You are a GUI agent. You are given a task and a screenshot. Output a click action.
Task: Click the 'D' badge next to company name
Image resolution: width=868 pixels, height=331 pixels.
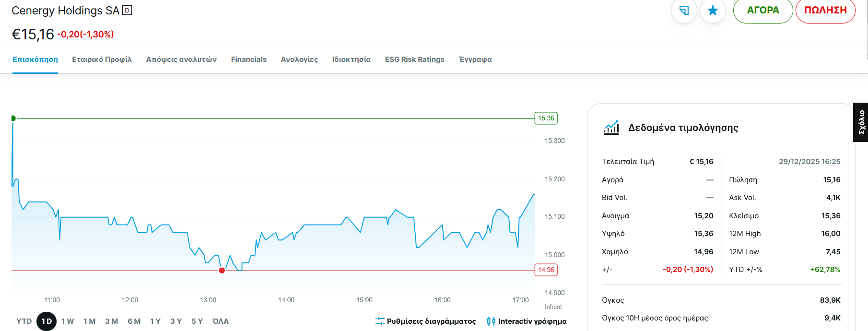[127, 10]
